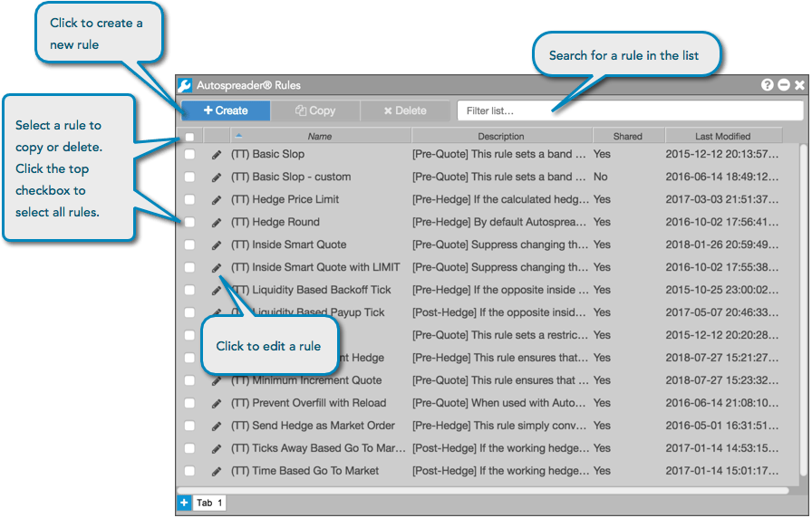Check the box for Prevent Overfill with Reload
This screenshot has width=812, height=518.
pos(189,403)
